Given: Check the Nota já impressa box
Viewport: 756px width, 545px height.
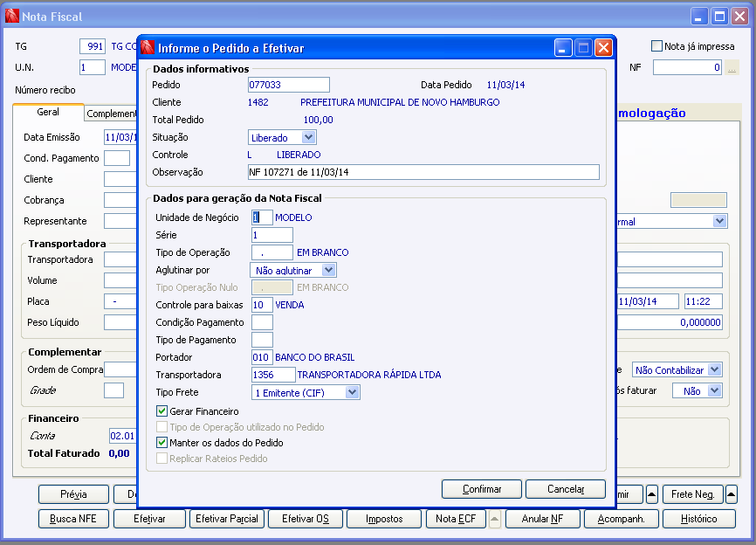Looking at the screenshot, I should (x=656, y=45).
